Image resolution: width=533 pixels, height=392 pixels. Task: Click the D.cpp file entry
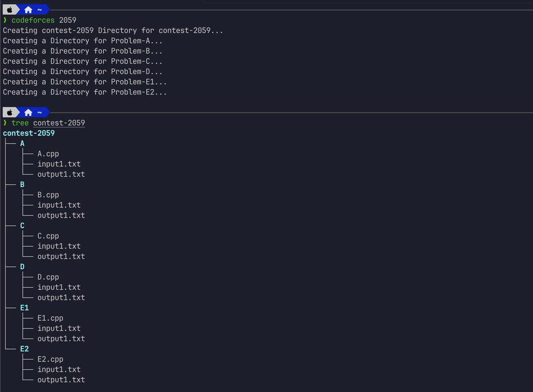pyautogui.click(x=48, y=277)
